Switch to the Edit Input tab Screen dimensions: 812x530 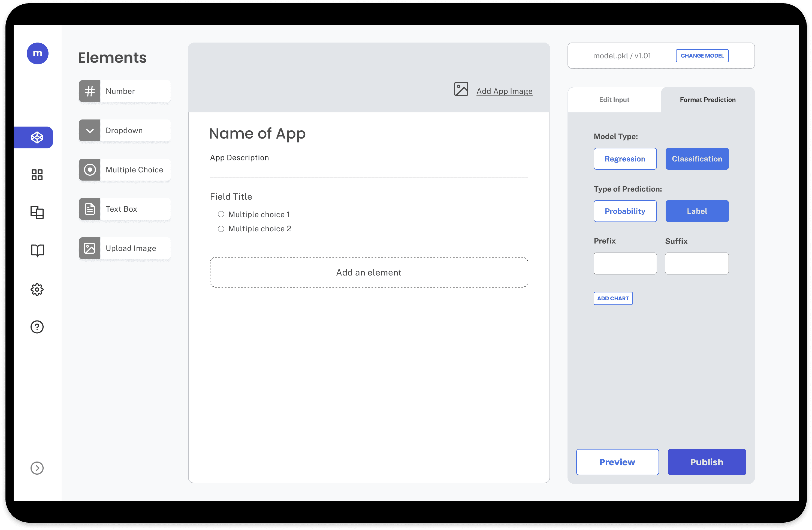point(614,100)
